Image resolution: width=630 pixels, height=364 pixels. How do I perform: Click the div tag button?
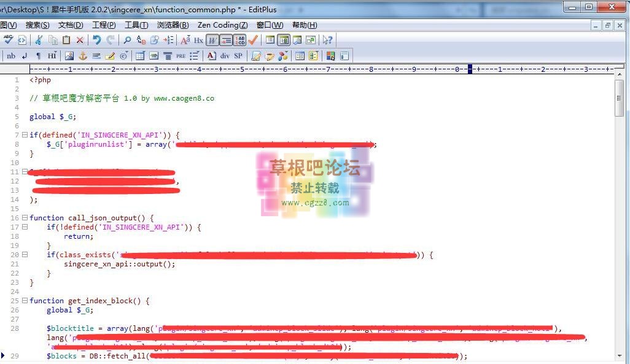point(225,56)
